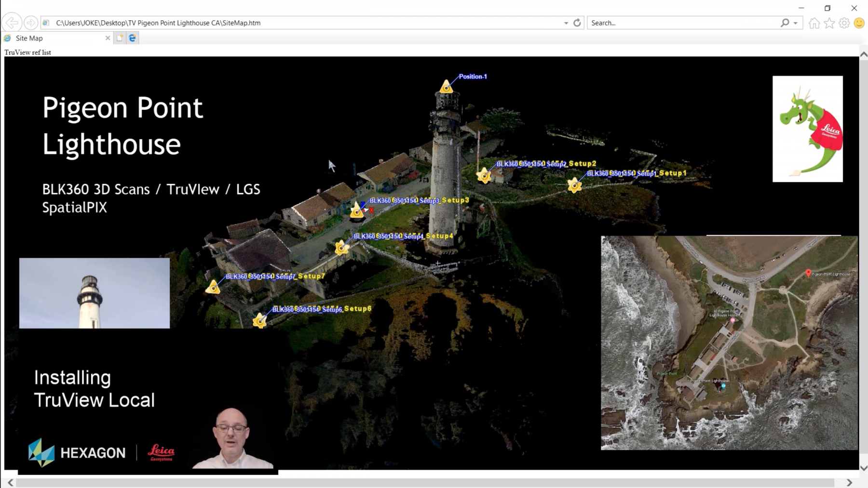This screenshot has height=488, width=868.
Task: Click the aerial satellite map image
Action: [x=729, y=343]
